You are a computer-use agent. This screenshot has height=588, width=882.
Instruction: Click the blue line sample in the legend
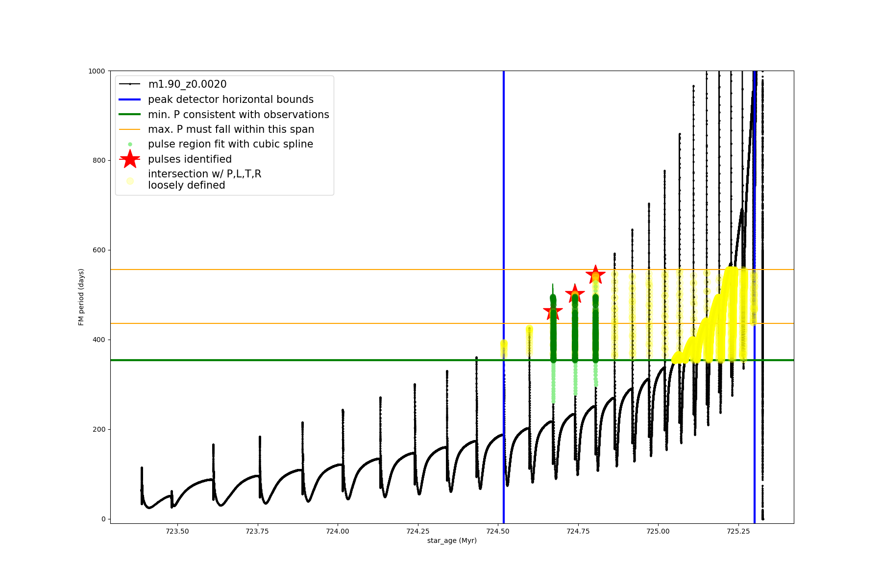coord(130,99)
